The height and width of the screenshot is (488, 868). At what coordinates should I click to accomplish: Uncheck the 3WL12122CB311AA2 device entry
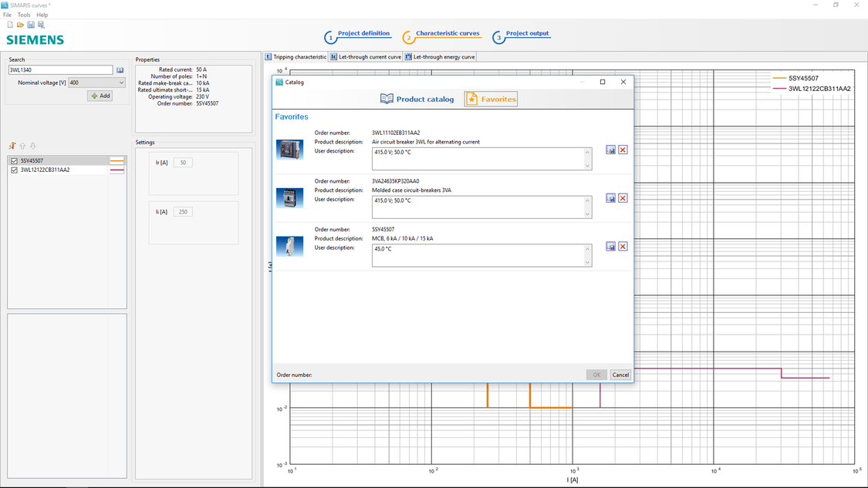click(14, 170)
